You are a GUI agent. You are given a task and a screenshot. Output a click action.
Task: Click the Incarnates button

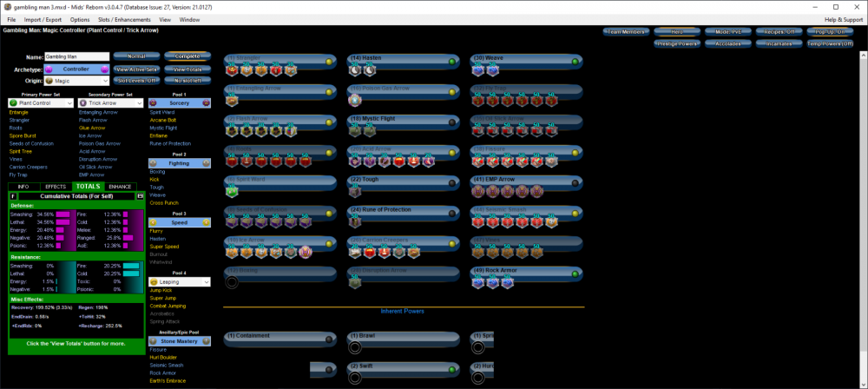coord(778,43)
